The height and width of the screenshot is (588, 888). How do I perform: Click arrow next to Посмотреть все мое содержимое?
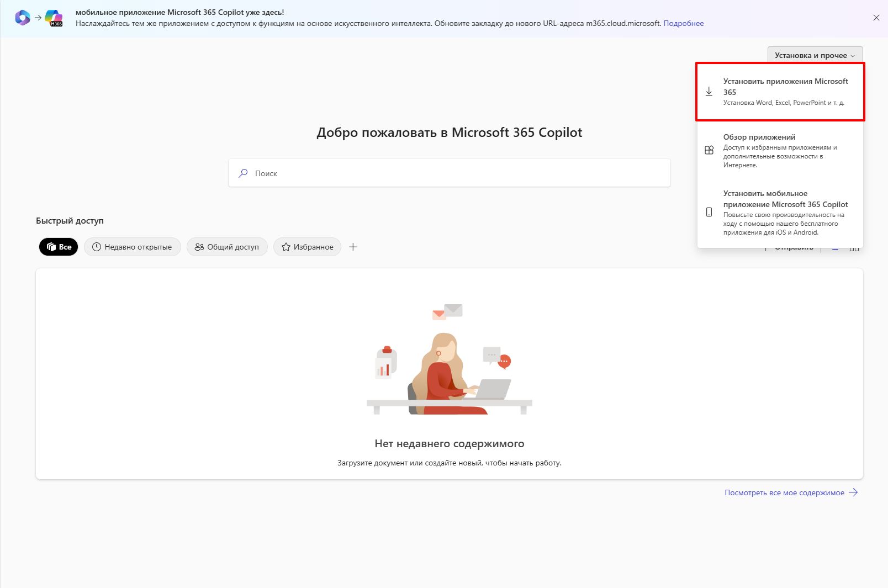[x=853, y=492]
